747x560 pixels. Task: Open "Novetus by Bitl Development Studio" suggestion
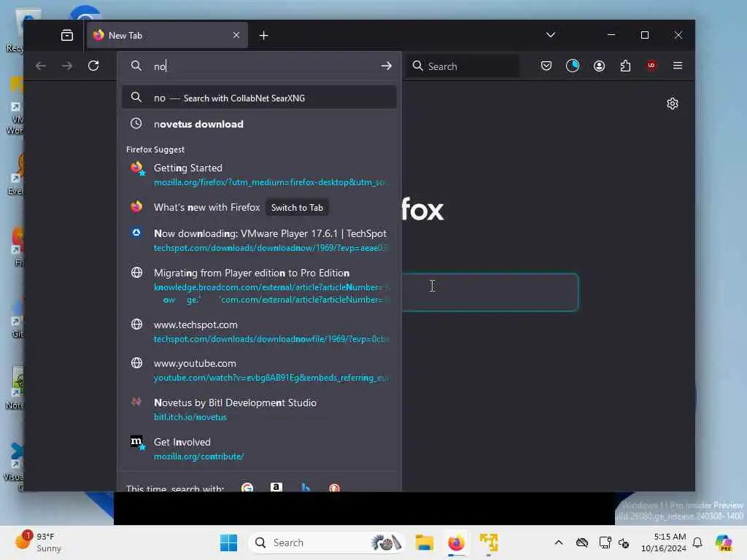259,410
